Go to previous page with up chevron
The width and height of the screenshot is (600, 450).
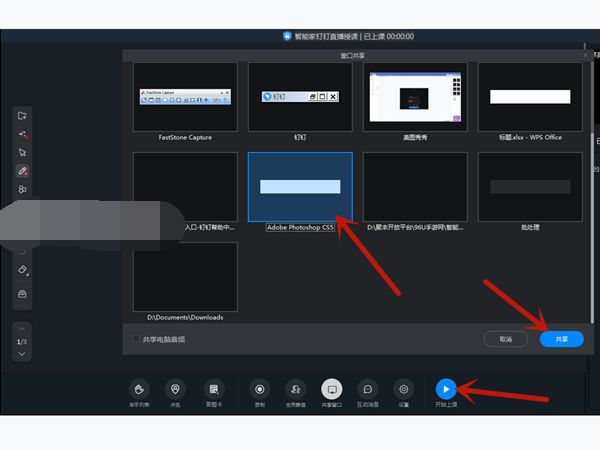click(x=23, y=329)
